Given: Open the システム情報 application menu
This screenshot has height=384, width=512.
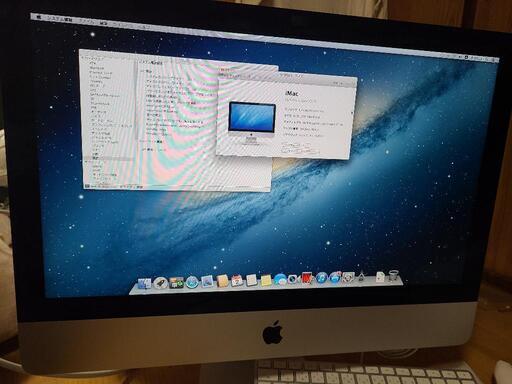Looking at the screenshot, I should pyautogui.click(x=59, y=19).
